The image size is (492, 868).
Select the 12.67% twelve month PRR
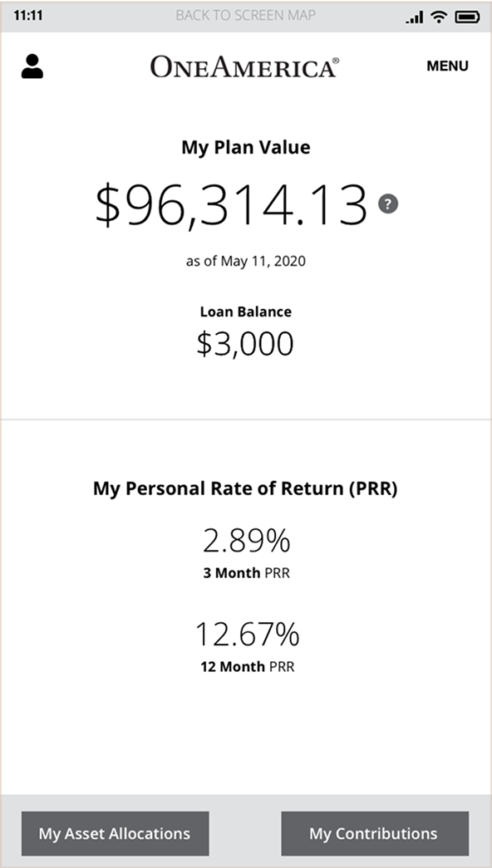[247, 635]
